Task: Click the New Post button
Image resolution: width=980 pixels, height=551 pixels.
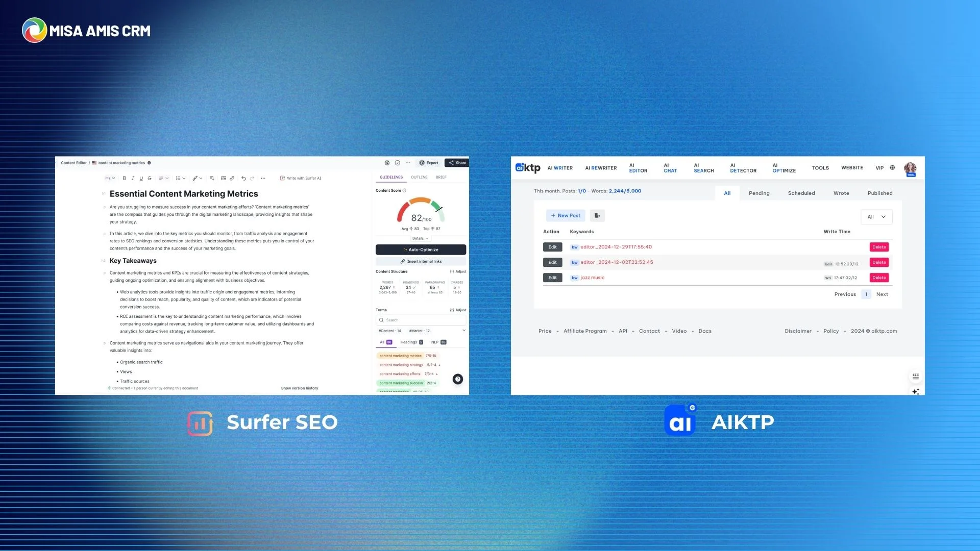Action: click(x=566, y=216)
